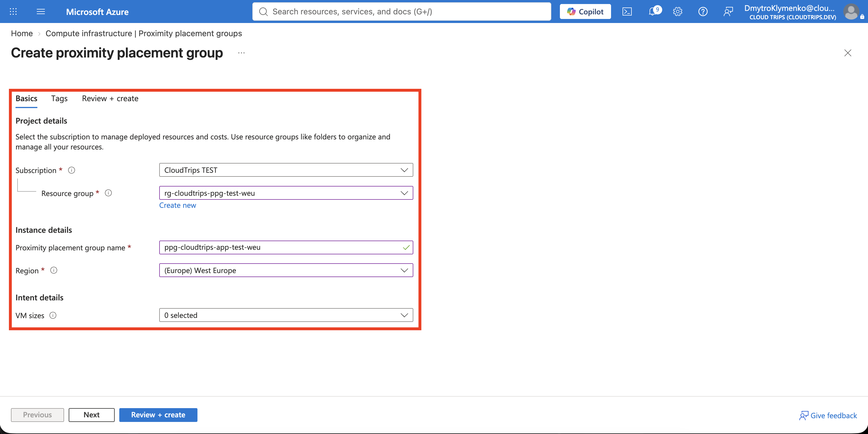Expand the Subscription dropdown CloudTrips TEST
The image size is (868, 434).
(286, 170)
